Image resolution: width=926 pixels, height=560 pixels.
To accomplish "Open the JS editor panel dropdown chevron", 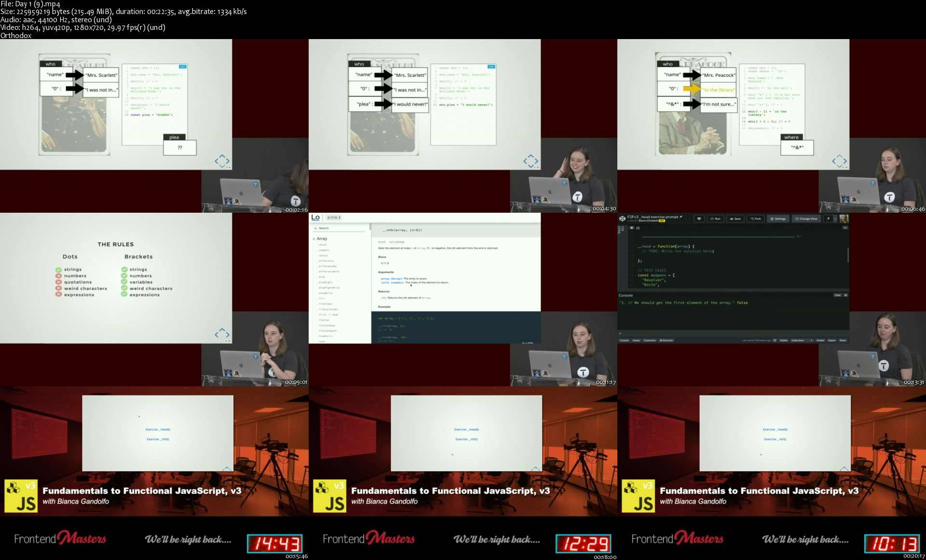I will [845, 228].
